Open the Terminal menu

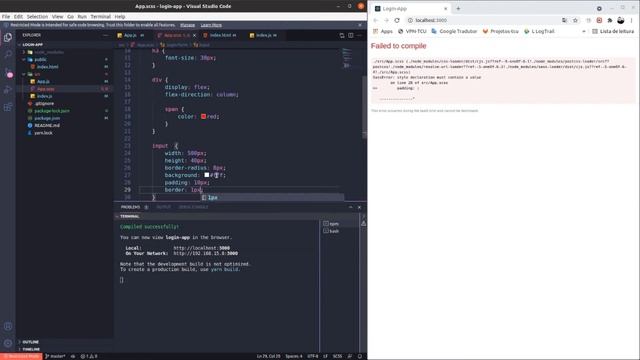point(100,16)
